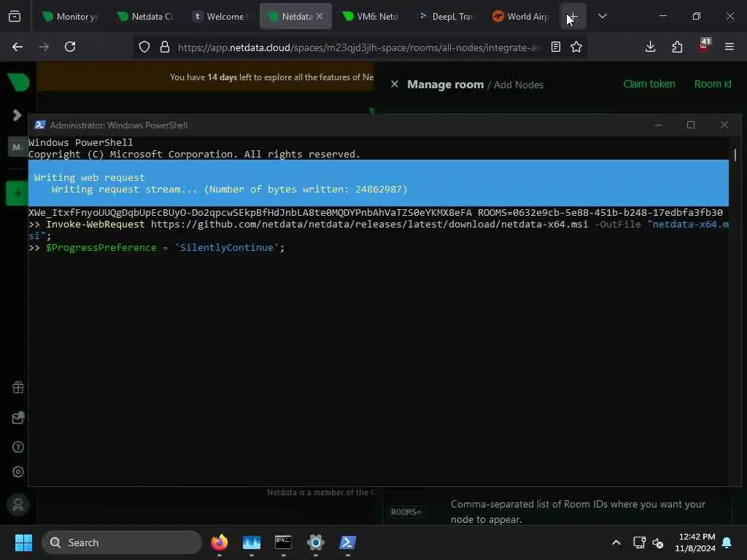Toggle reader view in address bar
Image resolution: width=747 pixels, height=560 pixels.
pos(555,47)
